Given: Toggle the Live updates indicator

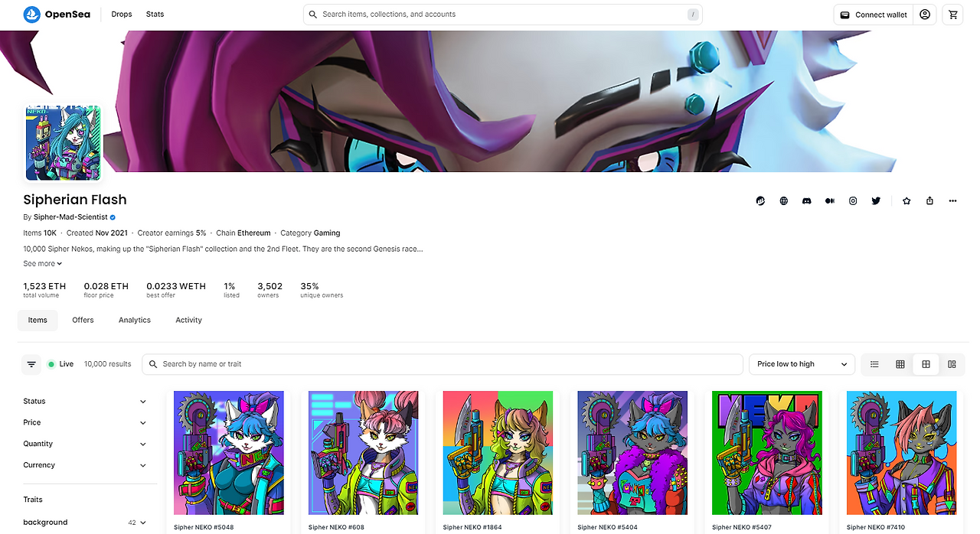Looking at the screenshot, I should click(x=60, y=364).
